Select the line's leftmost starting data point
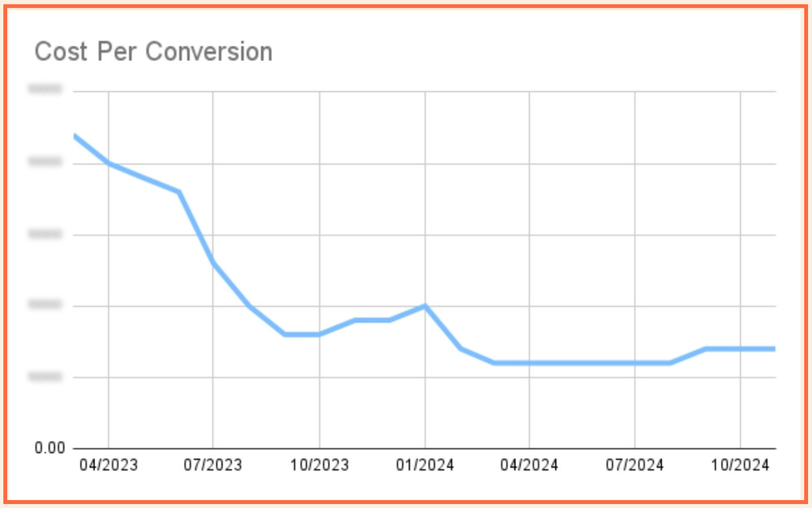Image resolution: width=812 pixels, height=508 pixels. pyautogui.click(x=75, y=136)
